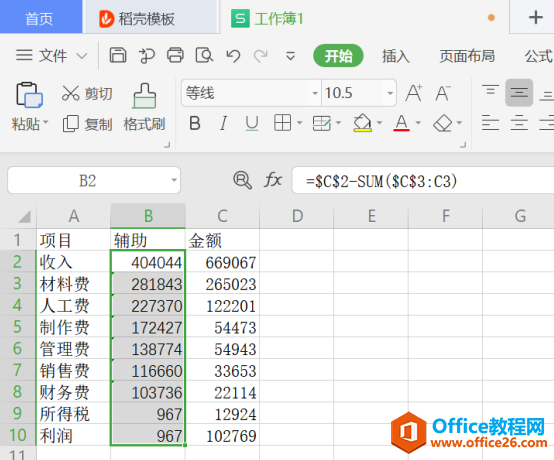The height and width of the screenshot is (460, 554).
Task: Click the draw-border table style icon
Action: pyautogui.click(x=322, y=123)
